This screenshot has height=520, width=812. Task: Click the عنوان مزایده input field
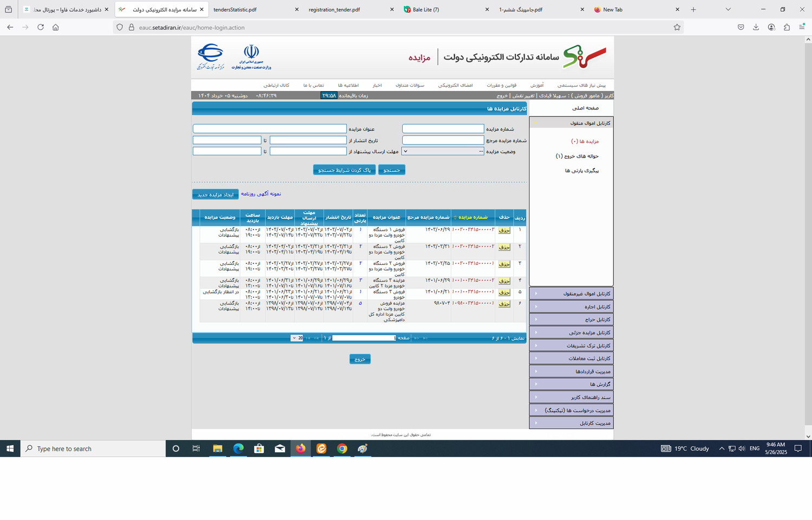coord(270,129)
